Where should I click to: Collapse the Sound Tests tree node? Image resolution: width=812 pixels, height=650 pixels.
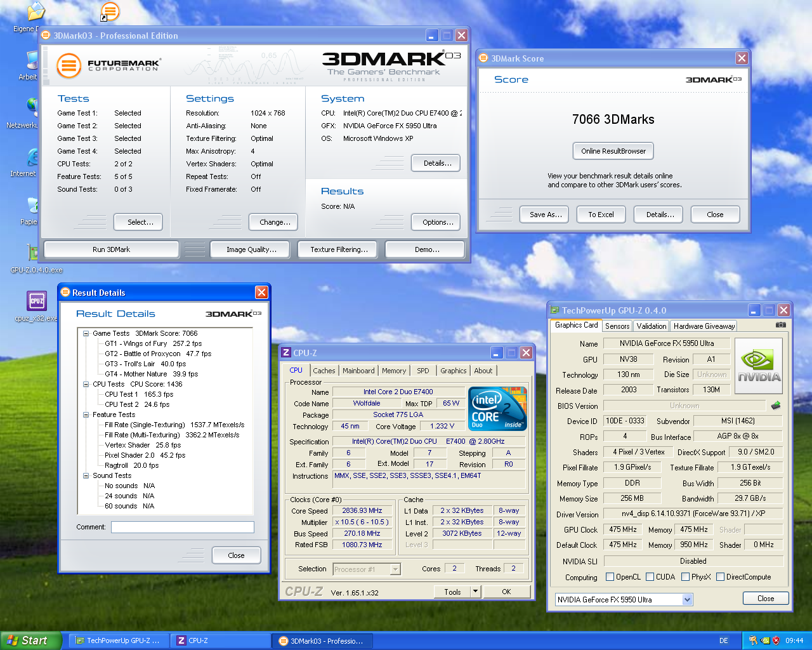tap(86, 475)
